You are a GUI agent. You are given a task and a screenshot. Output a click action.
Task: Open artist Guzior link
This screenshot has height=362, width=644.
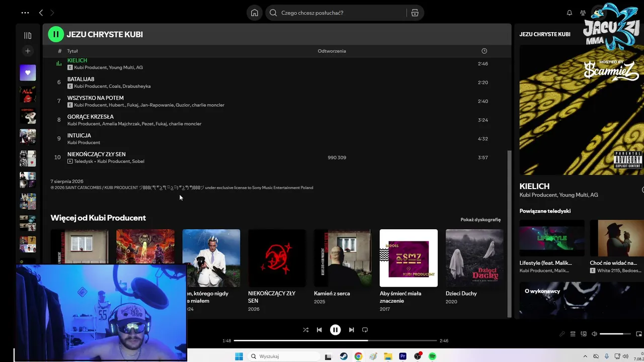183,105
